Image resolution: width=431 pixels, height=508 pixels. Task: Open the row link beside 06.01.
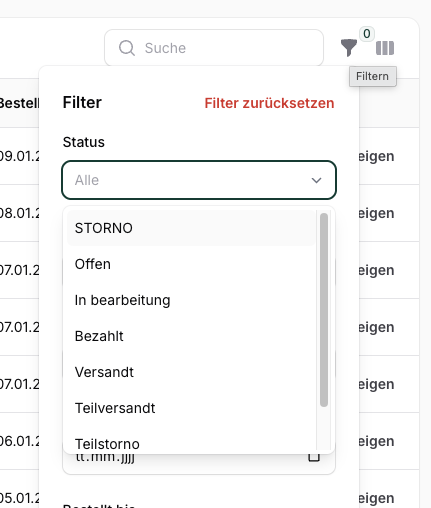tap(376, 441)
